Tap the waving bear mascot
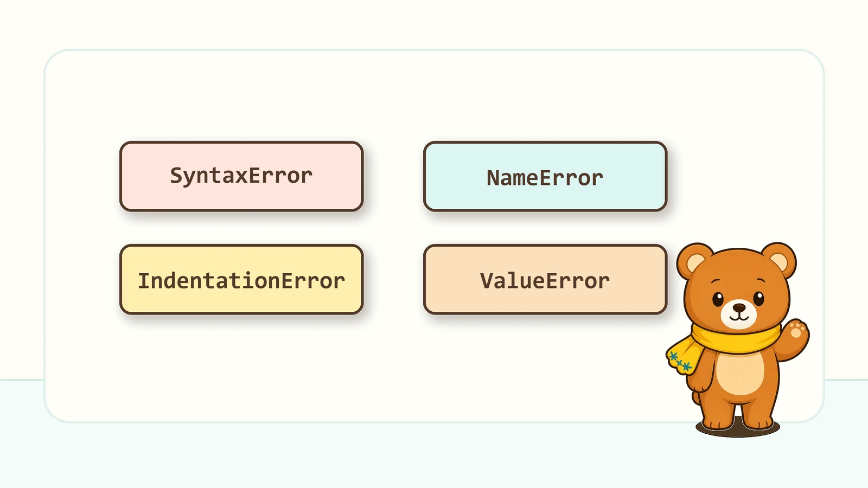 [738, 339]
